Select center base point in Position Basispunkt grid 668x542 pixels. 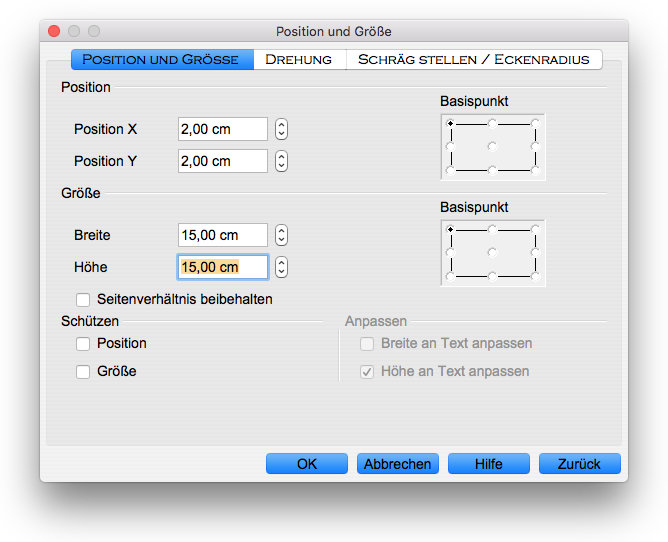click(x=492, y=147)
